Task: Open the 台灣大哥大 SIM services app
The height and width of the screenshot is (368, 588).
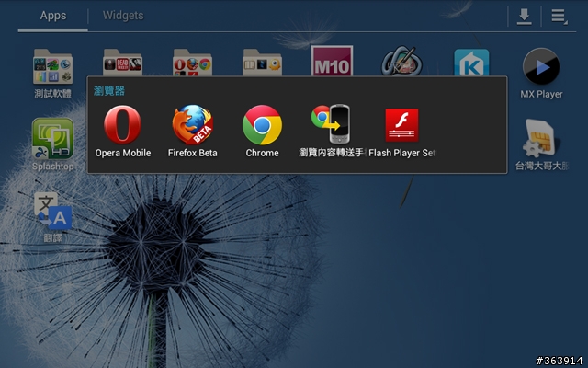Action: click(x=541, y=139)
